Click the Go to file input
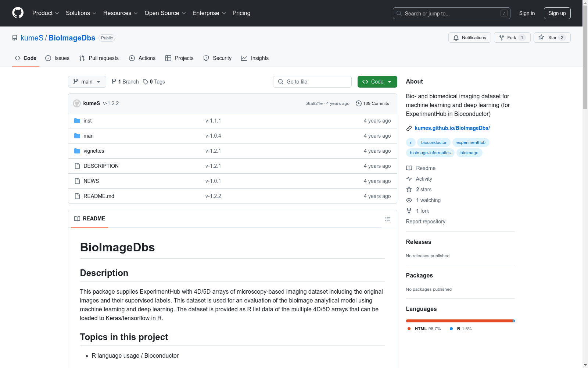The width and height of the screenshot is (588, 368). [312, 82]
